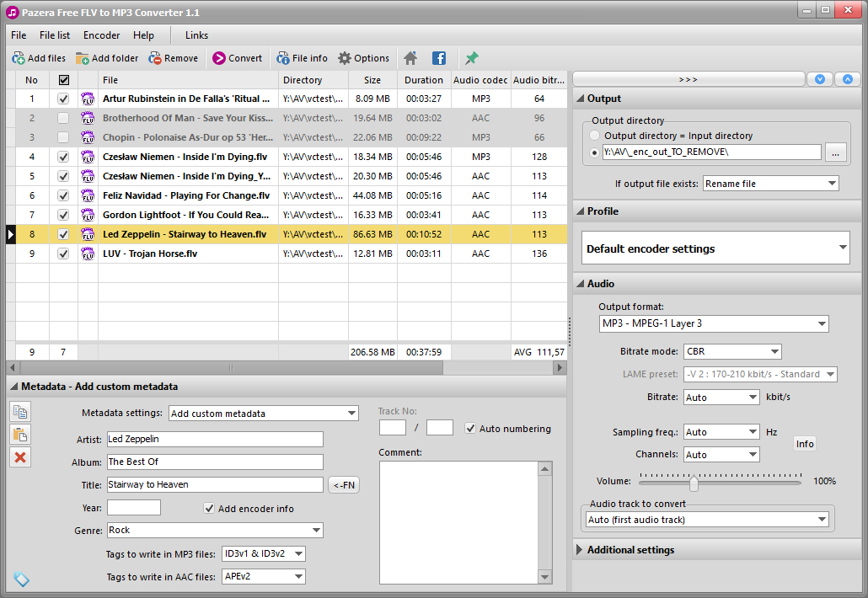The height and width of the screenshot is (598, 868).
Task: Click the paste metadata icon
Action: (20, 435)
